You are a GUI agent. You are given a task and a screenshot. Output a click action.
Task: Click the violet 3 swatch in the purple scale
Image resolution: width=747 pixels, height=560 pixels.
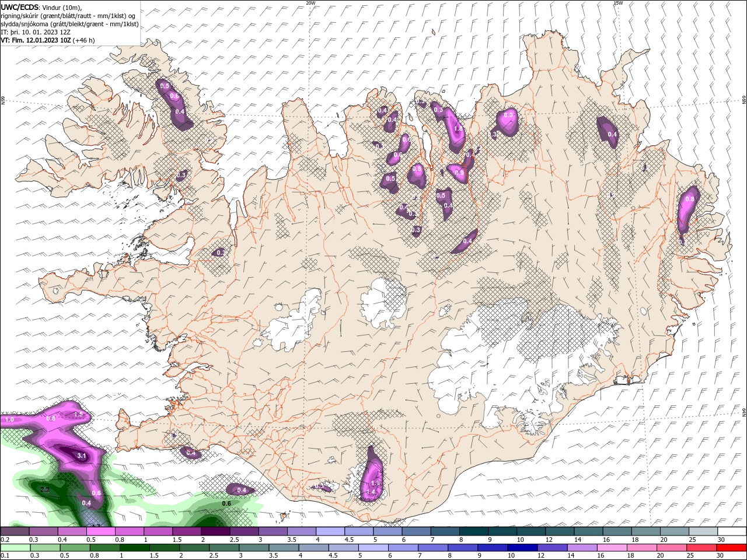point(273,531)
